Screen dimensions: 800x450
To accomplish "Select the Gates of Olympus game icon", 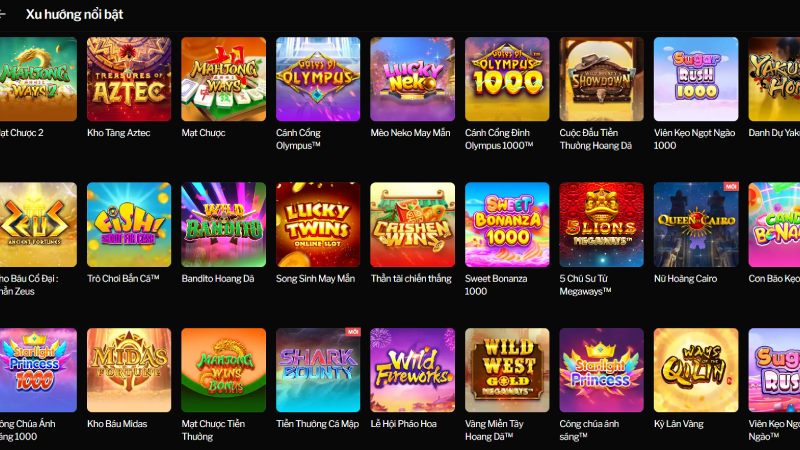I will pyautogui.click(x=318, y=79).
